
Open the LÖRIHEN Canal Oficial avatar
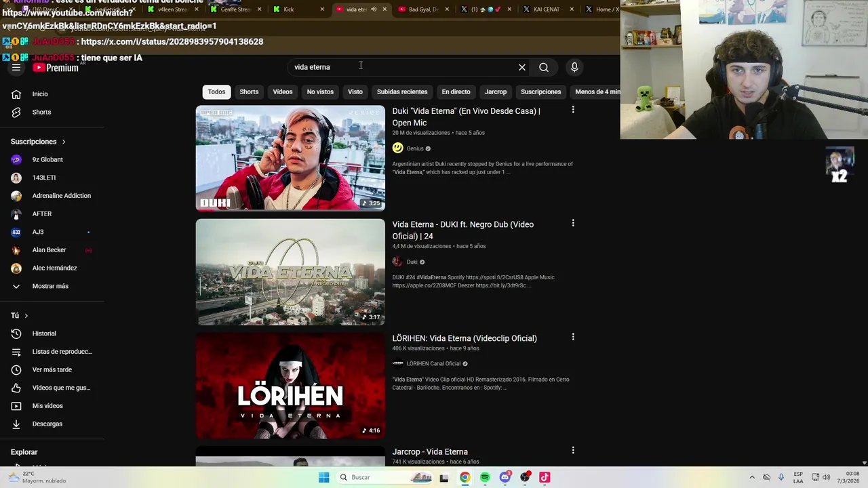coord(397,363)
